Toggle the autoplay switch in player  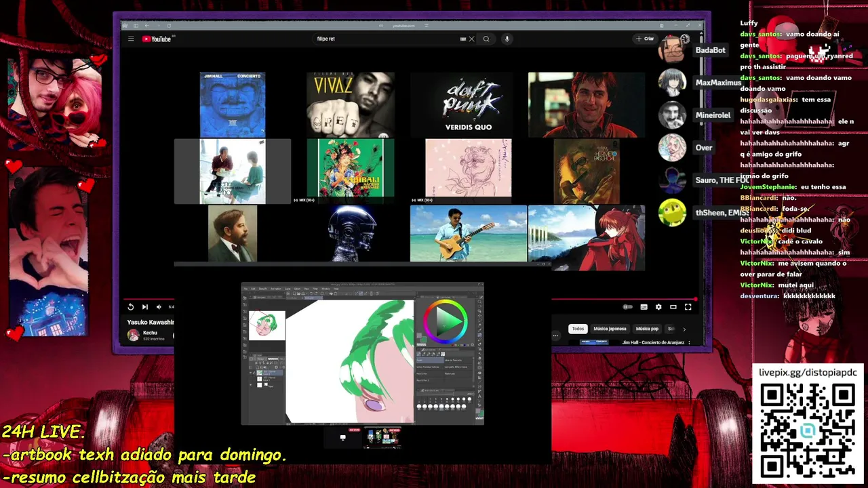click(628, 307)
